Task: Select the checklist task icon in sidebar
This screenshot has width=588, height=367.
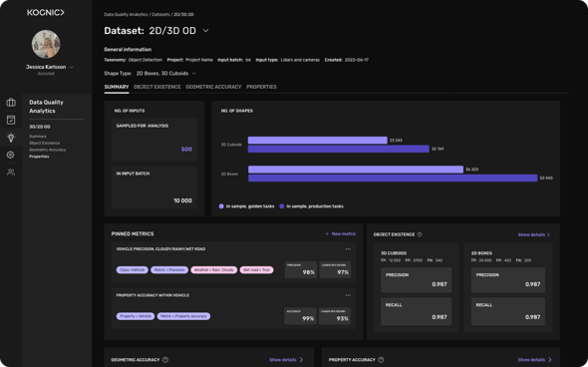Action: coord(11,120)
